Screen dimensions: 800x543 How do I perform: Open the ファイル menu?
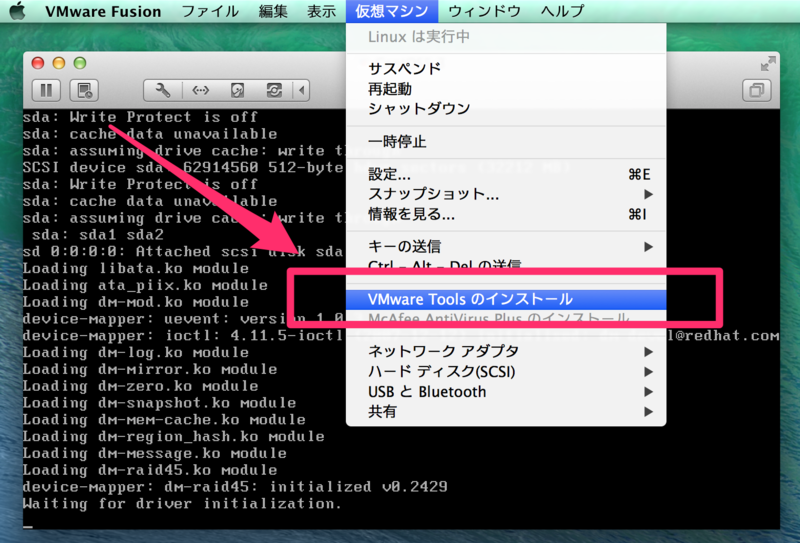(210, 11)
